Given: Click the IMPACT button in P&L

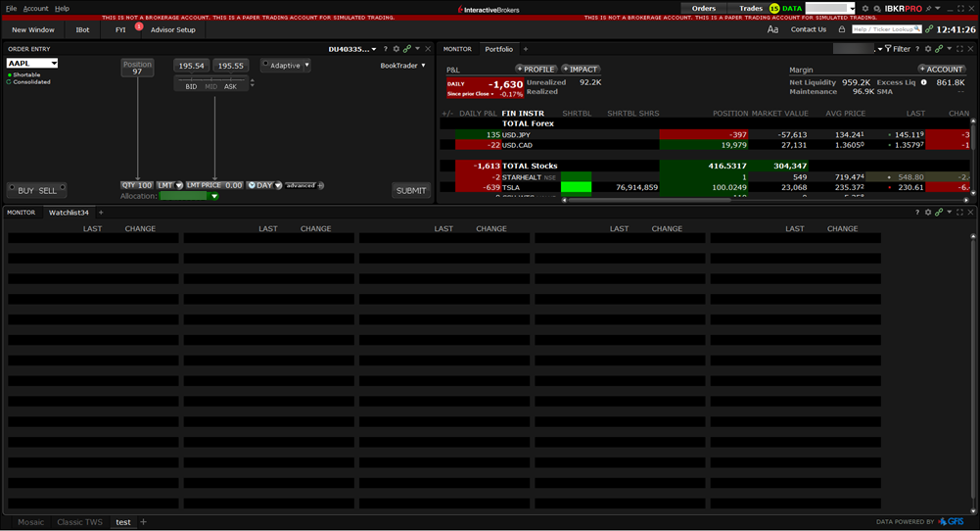Looking at the screenshot, I should pos(581,69).
